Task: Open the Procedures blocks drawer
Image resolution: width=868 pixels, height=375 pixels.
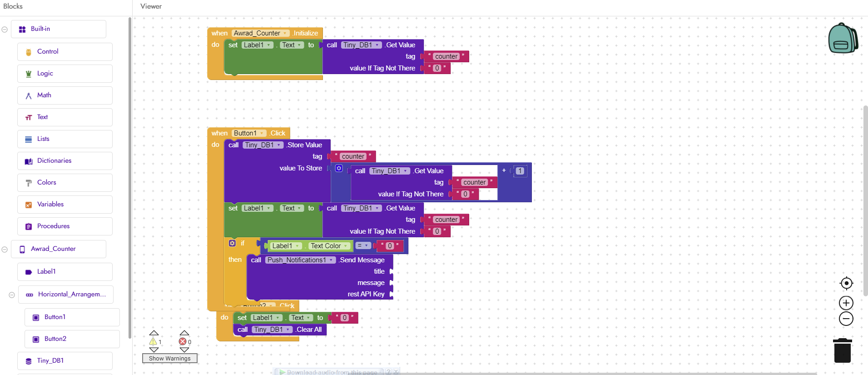Action: [x=65, y=226]
